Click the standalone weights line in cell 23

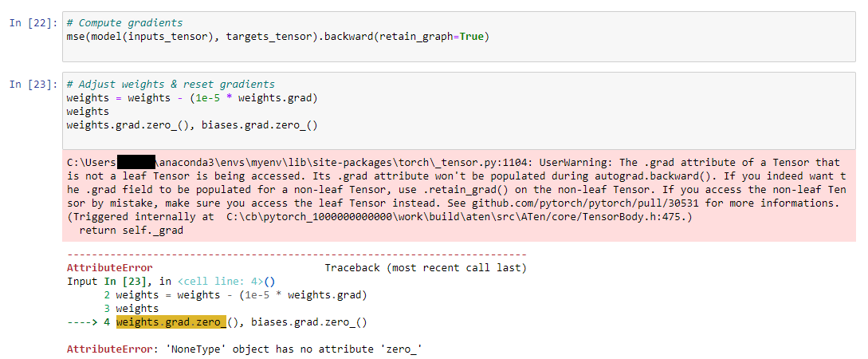(88, 112)
